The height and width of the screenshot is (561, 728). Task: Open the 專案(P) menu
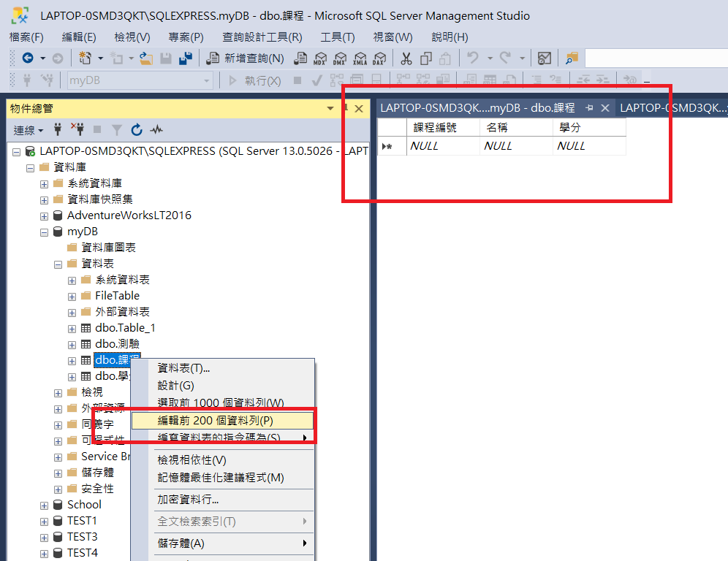coord(186,37)
